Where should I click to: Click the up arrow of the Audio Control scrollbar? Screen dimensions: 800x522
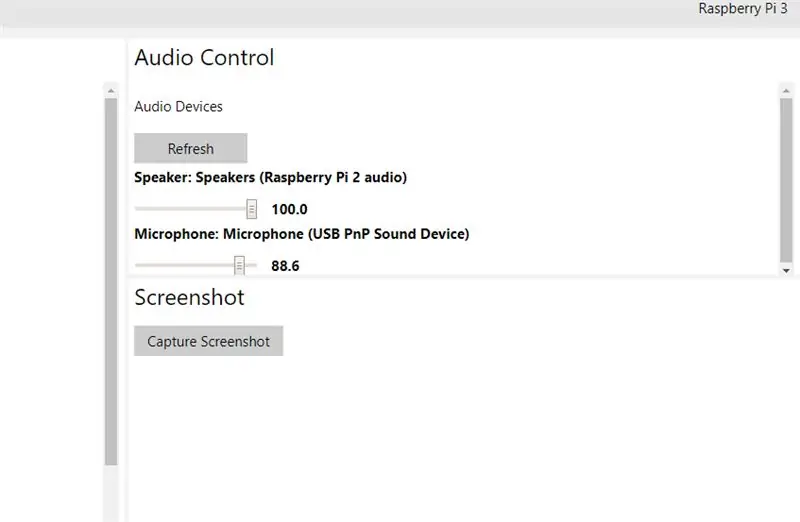click(x=786, y=91)
